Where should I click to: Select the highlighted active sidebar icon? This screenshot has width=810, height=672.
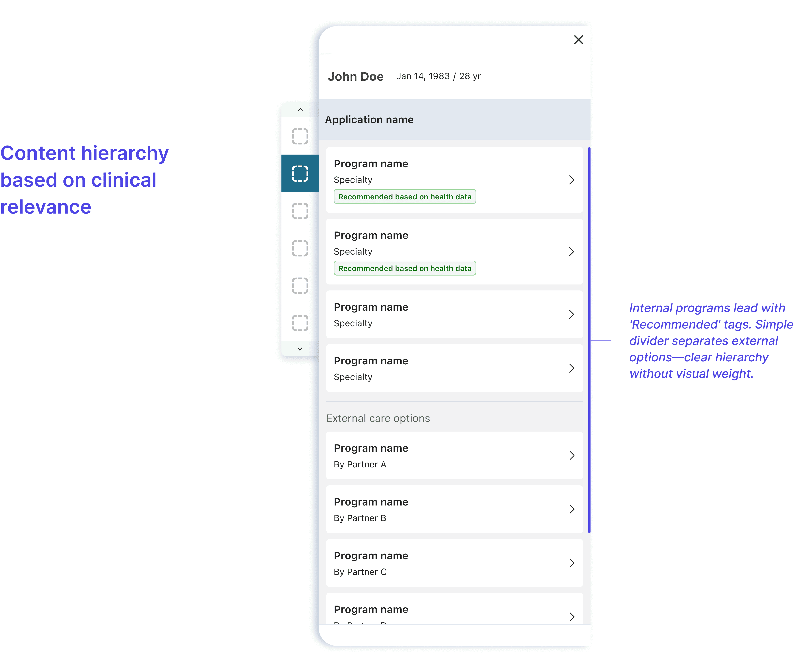[x=300, y=173]
